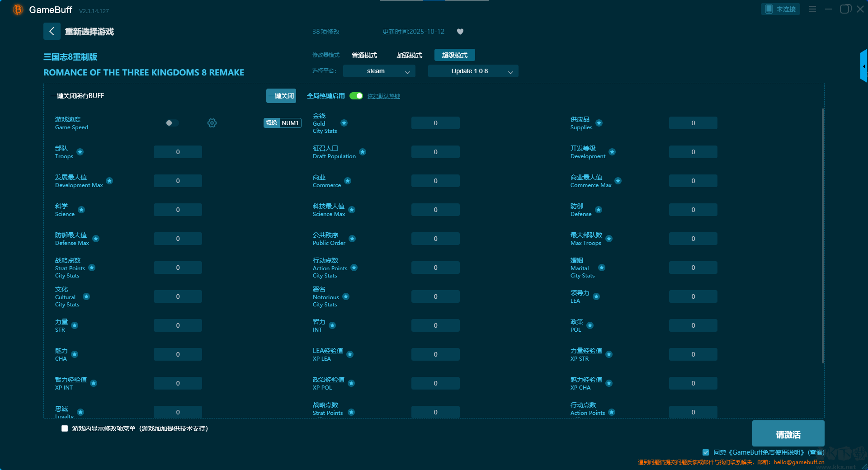868x470 pixels.
Task: Check the show in-game modifier menu checkbox
Action: click(65, 428)
